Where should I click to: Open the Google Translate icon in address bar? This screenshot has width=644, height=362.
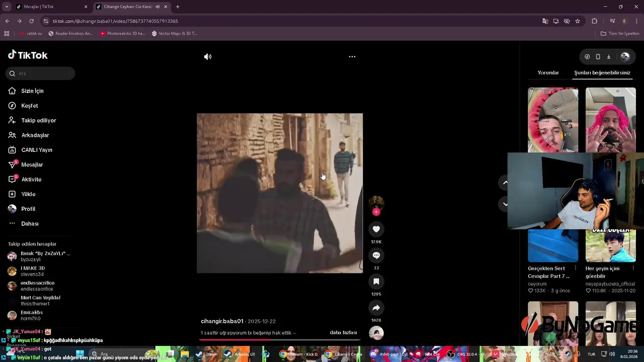coord(545,21)
